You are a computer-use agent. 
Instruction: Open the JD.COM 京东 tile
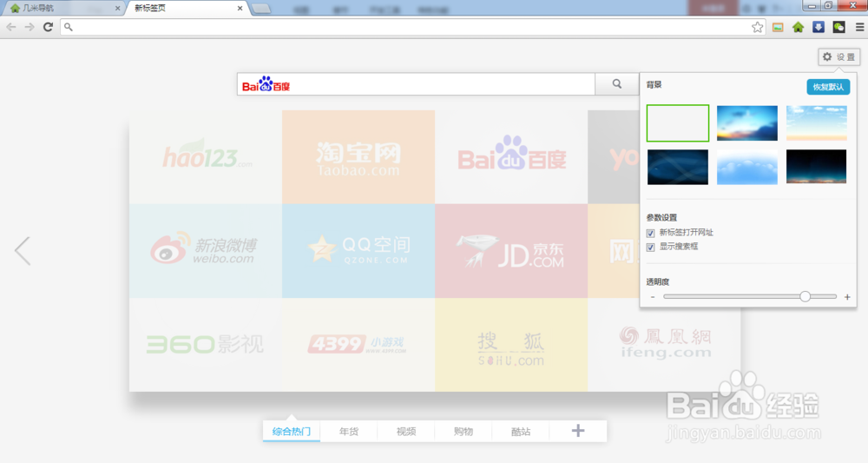coord(511,251)
